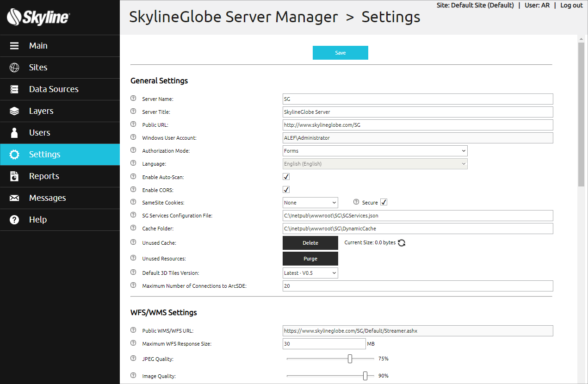588x384 pixels.
Task: Click the Server Title input field
Action: [418, 112]
